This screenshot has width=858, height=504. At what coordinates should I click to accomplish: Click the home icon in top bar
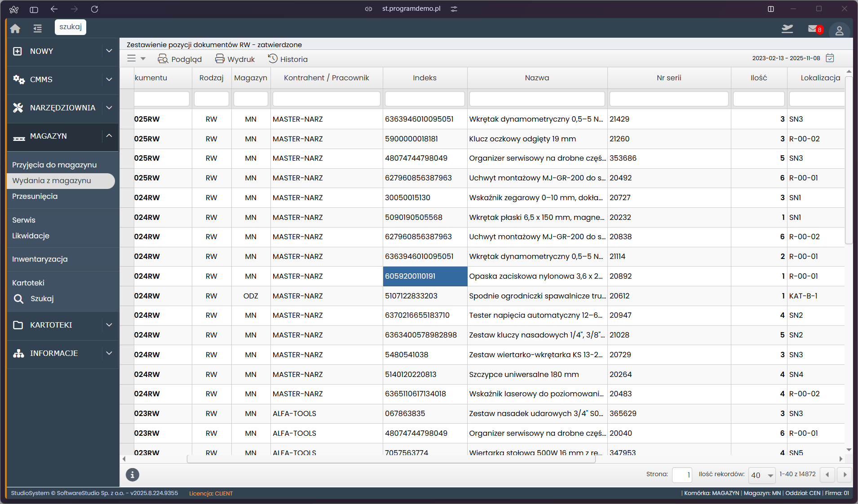15,28
